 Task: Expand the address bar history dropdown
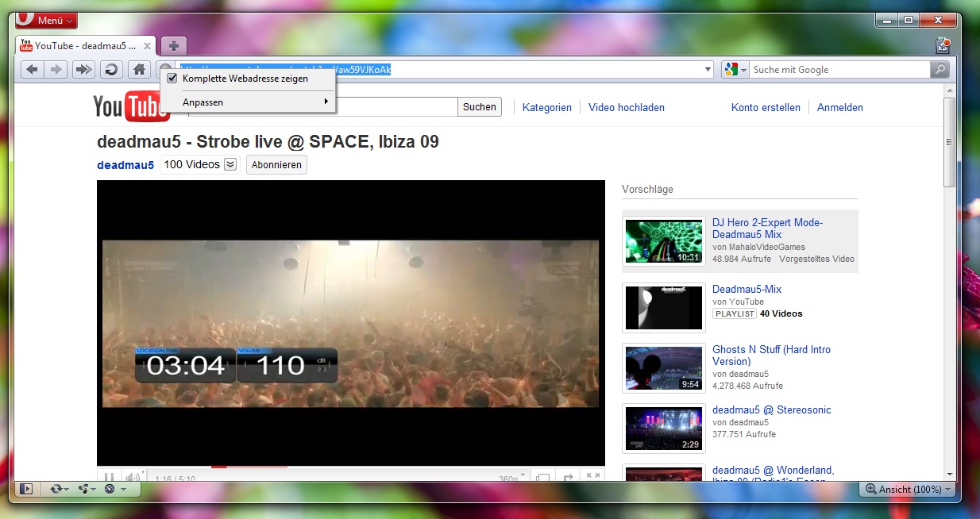pos(708,70)
